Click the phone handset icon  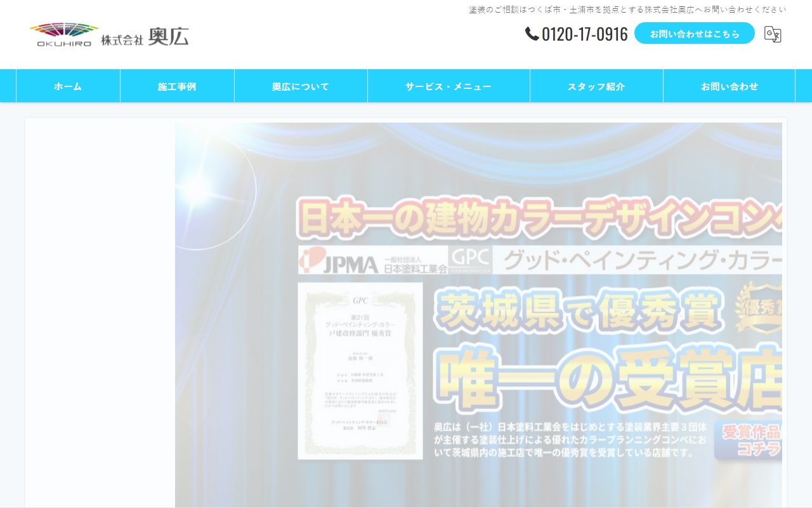532,34
